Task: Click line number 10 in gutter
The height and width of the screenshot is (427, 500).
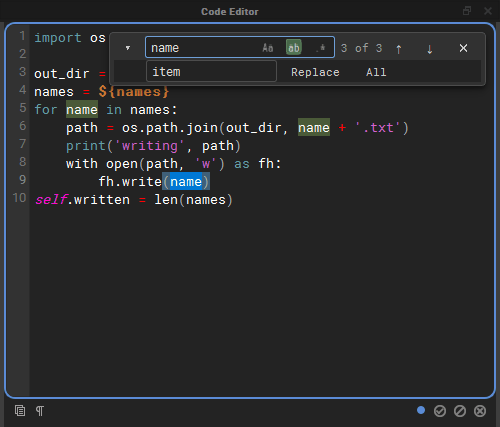Action: [x=19, y=198]
